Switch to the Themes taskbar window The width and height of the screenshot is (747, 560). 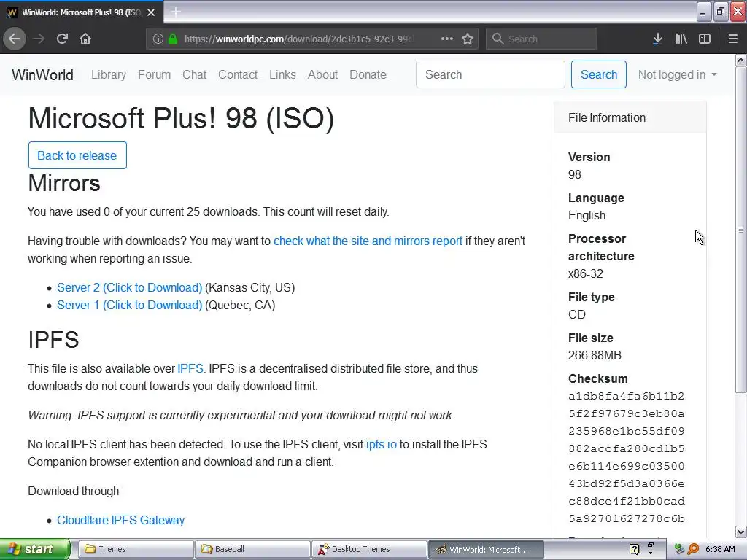tap(136, 549)
